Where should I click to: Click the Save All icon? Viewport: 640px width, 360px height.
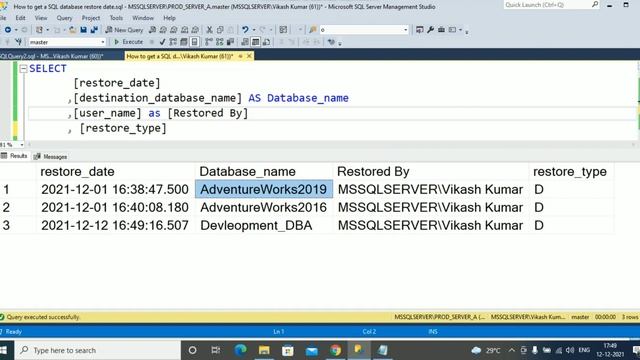click(x=94, y=30)
